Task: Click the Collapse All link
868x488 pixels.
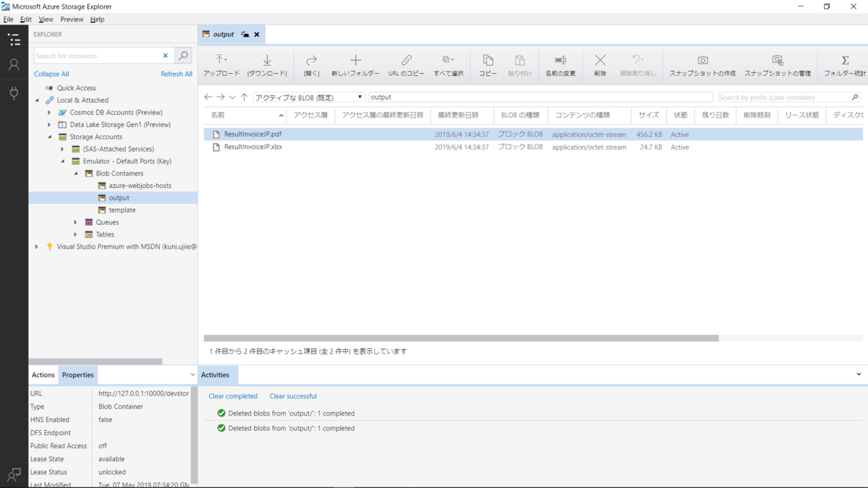Action: tap(51, 74)
